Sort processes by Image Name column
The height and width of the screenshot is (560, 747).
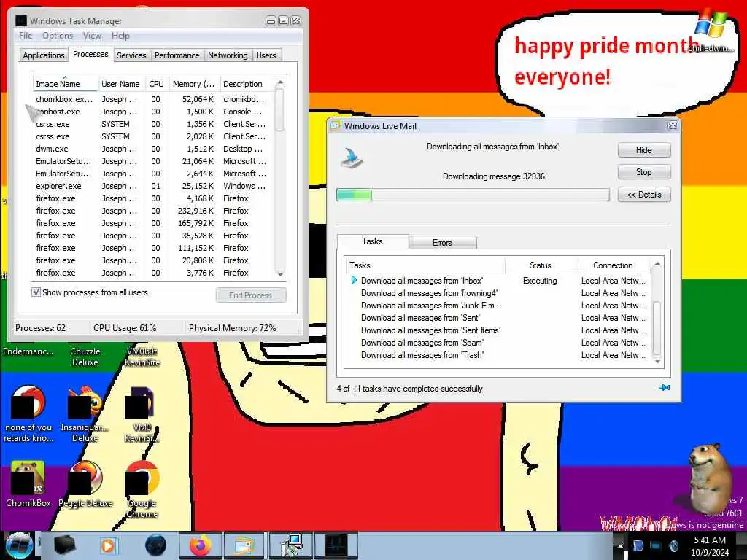click(x=65, y=84)
